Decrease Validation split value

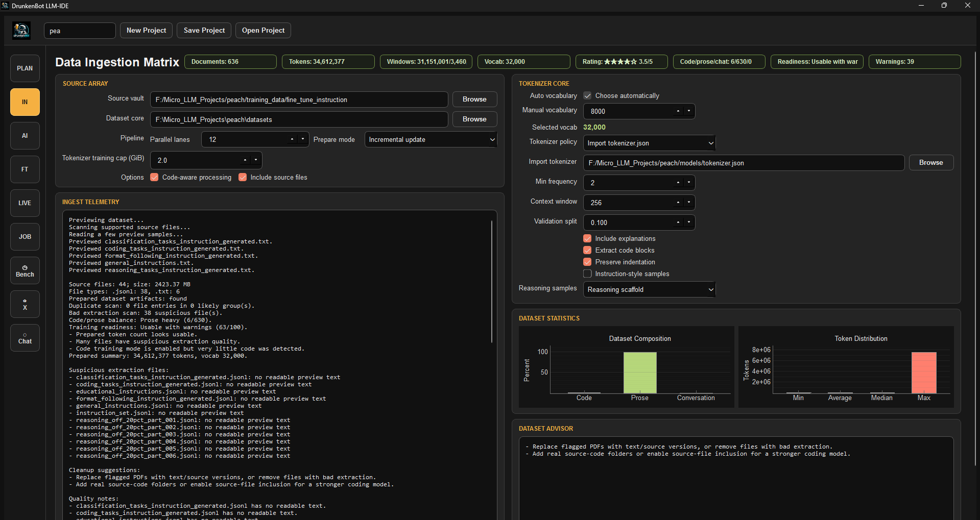pos(689,222)
